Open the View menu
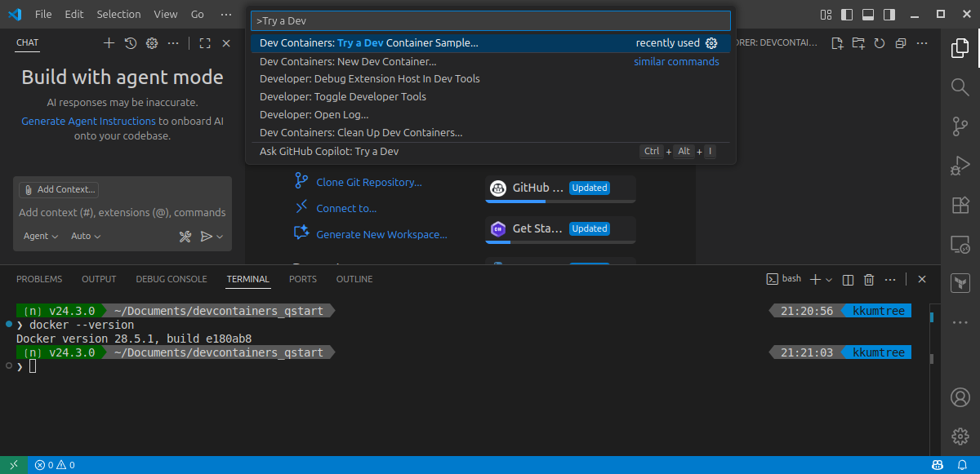The image size is (980, 474). 165,14
